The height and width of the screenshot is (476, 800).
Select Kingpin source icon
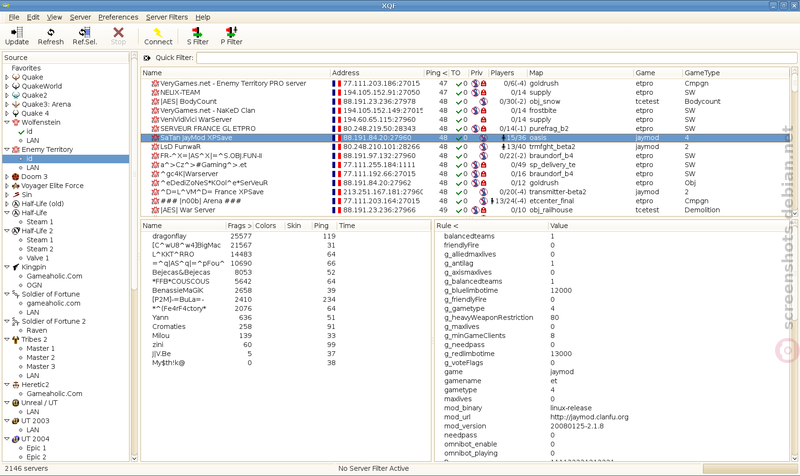pos(16,267)
